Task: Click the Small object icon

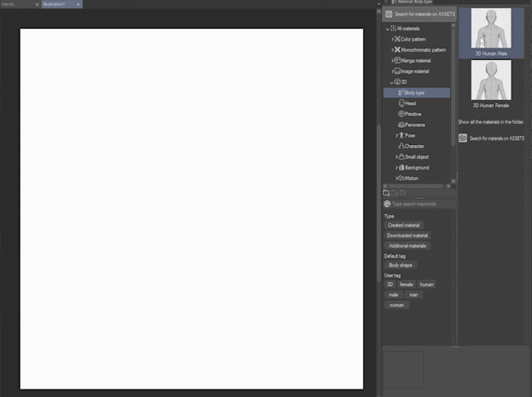Action: pyautogui.click(x=401, y=156)
